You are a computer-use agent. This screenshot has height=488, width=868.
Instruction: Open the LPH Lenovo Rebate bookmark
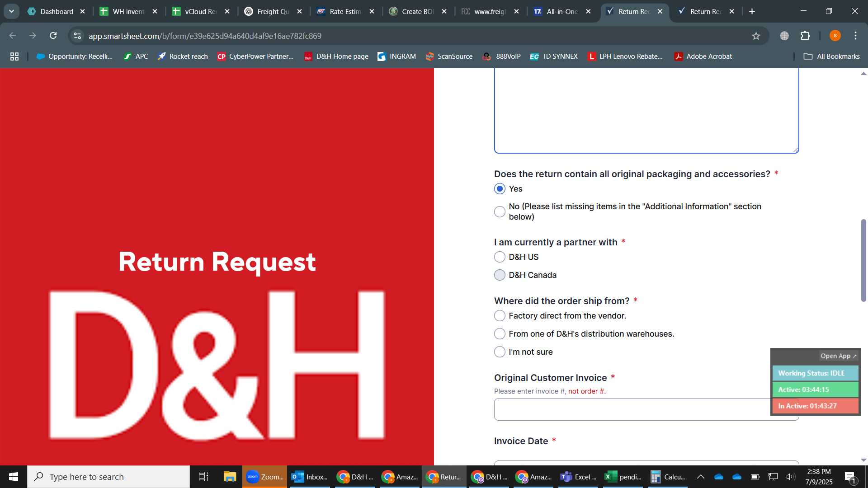pyautogui.click(x=625, y=56)
